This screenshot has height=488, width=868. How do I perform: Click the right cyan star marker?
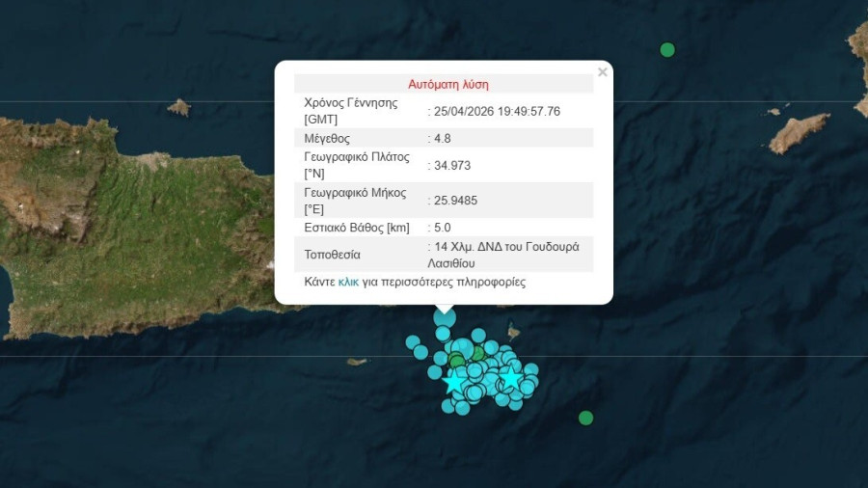tap(510, 377)
